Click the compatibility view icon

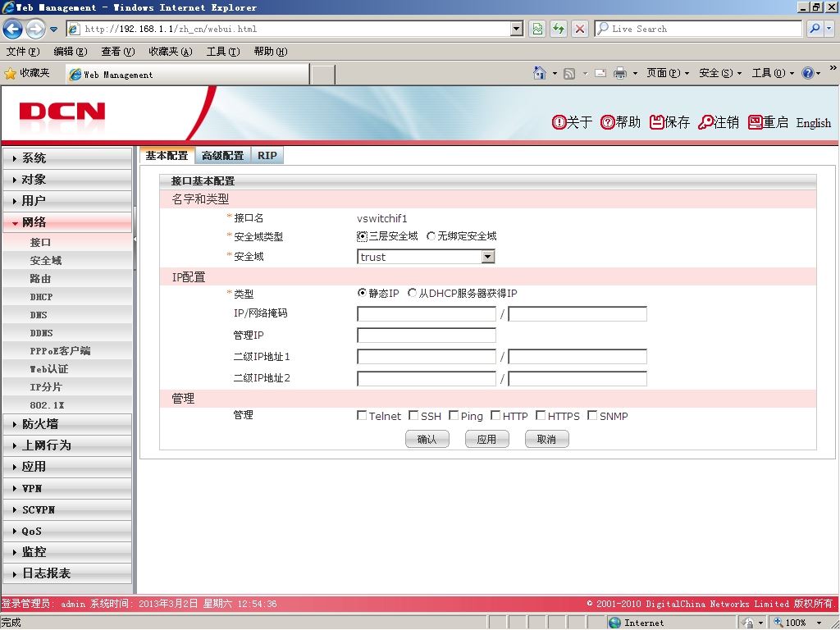click(x=536, y=29)
